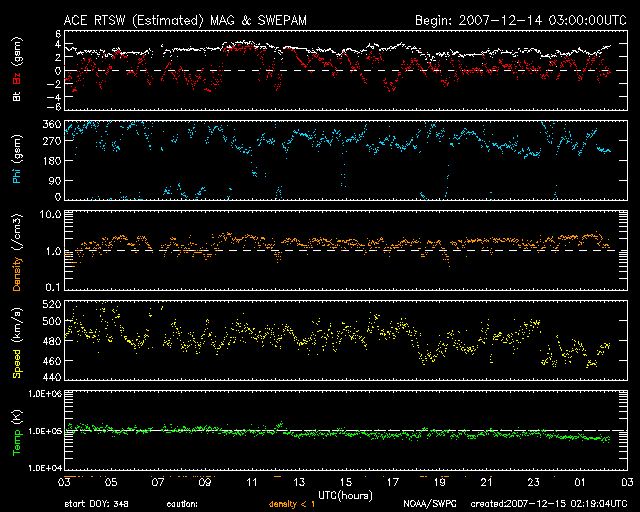Click the green Temp (K) axis label

click(16, 431)
